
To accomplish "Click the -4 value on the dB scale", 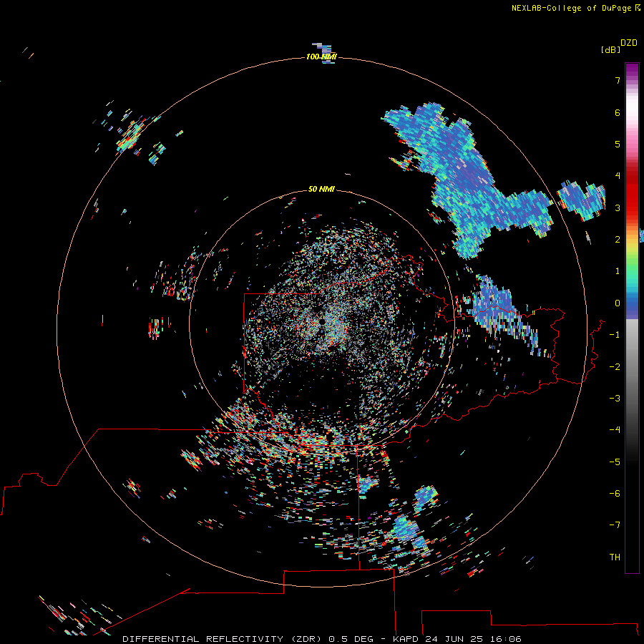I will click(x=615, y=429).
